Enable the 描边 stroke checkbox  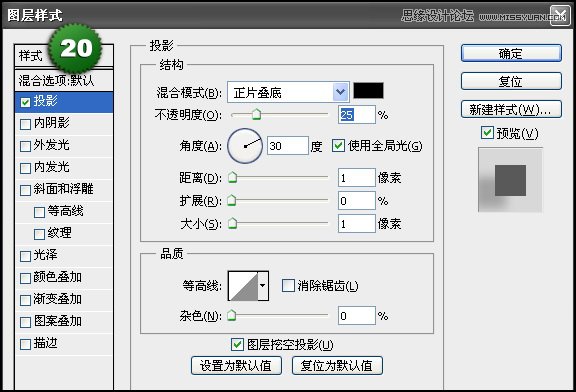25,344
